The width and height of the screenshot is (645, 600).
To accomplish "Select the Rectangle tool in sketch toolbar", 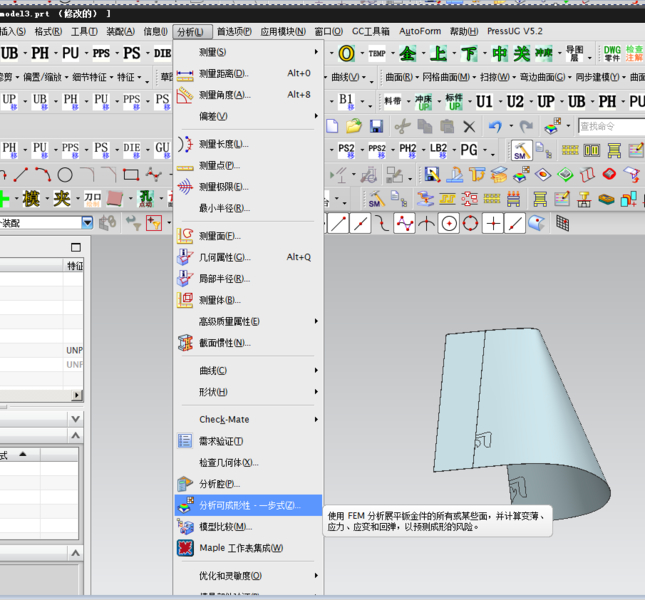I will 131,175.
